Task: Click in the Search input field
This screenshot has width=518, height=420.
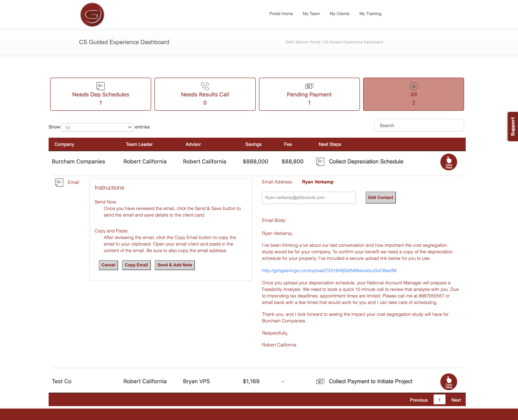Action: [x=419, y=125]
